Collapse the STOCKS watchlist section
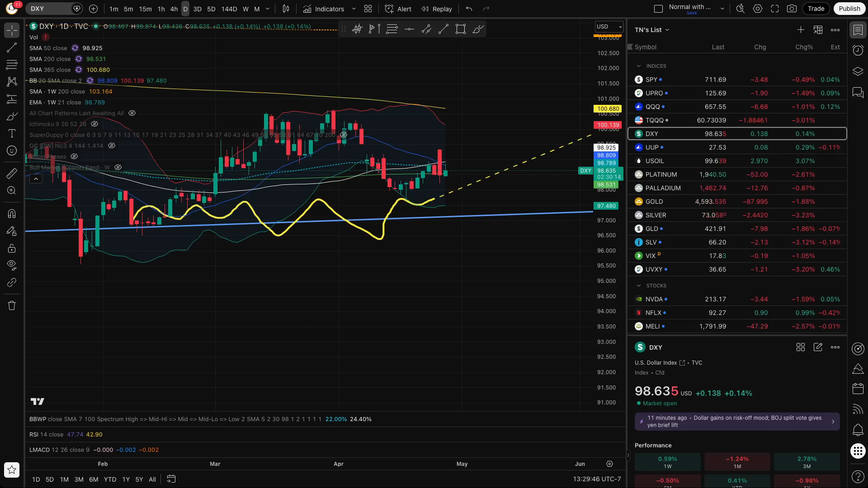The height and width of the screenshot is (488, 868). pyautogui.click(x=638, y=286)
